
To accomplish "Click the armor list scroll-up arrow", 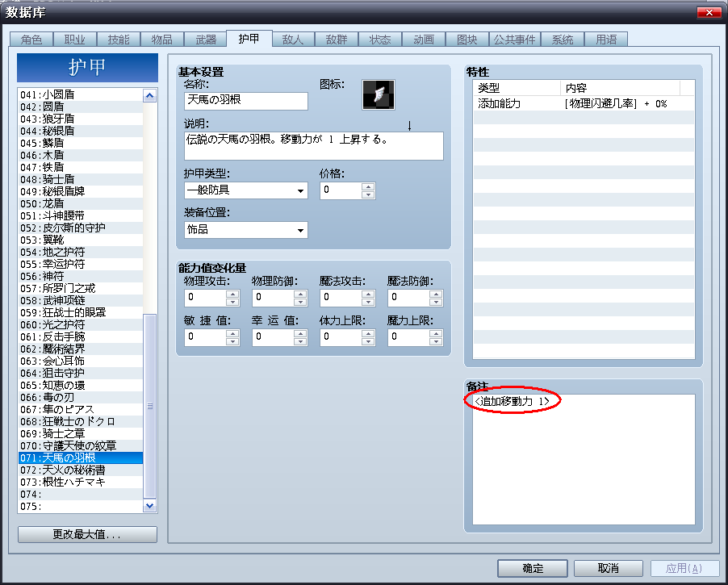I will [x=149, y=96].
